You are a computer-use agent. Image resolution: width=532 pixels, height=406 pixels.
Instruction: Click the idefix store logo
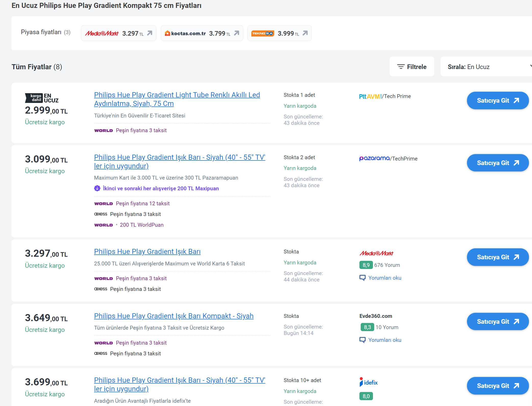pos(369,382)
